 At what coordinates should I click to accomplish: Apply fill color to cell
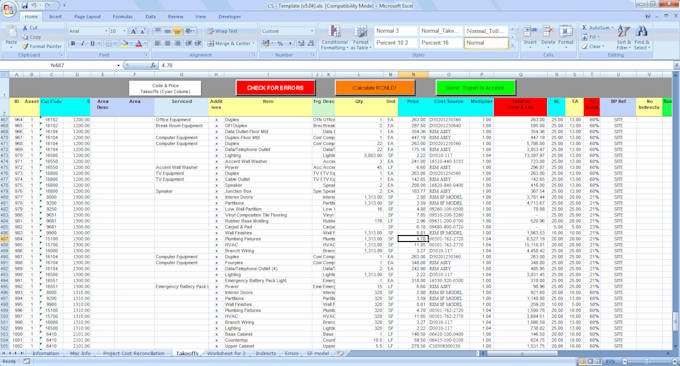tap(124, 43)
